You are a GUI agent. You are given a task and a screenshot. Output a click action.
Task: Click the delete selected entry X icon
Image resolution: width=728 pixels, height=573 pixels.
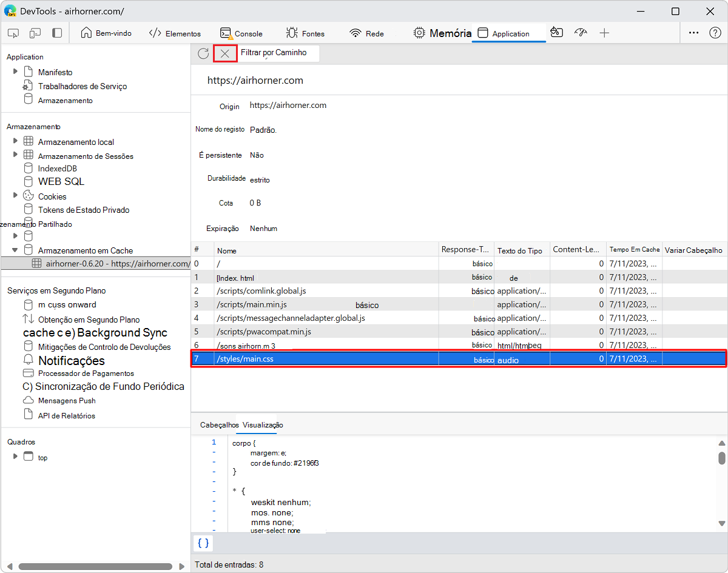point(224,53)
